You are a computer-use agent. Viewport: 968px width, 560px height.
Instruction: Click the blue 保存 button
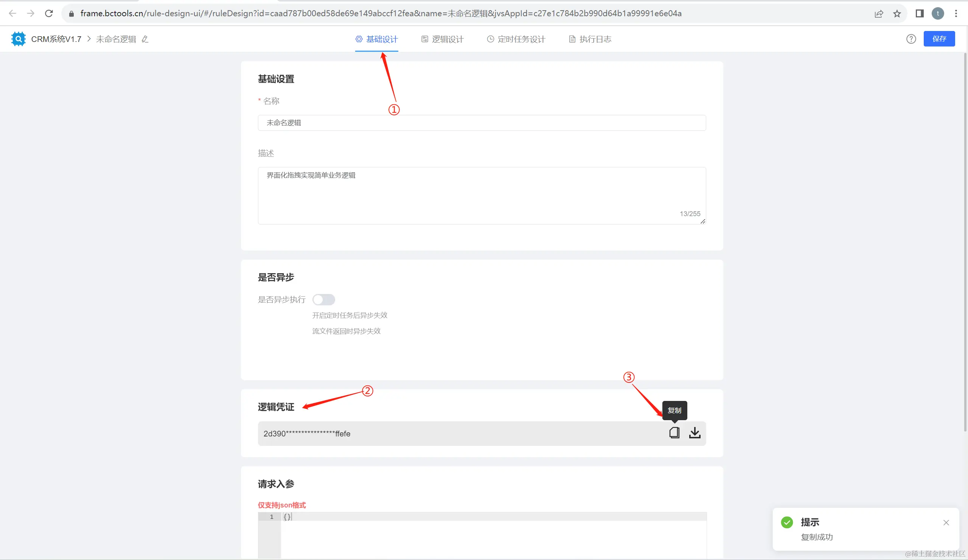(x=939, y=39)
